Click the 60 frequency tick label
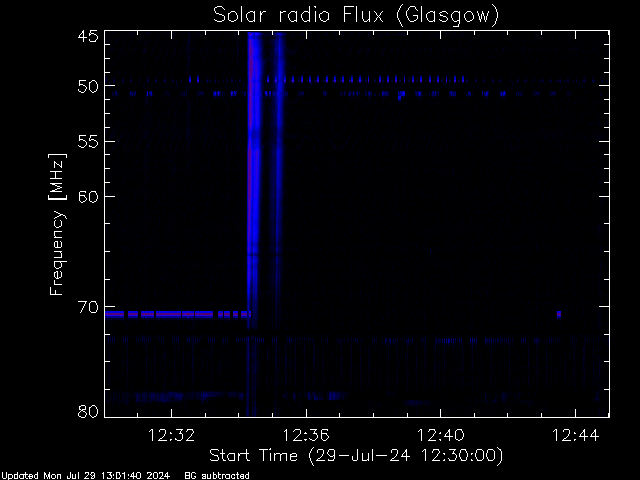Screen dimensions: 640x480 (x=88, y=197)
